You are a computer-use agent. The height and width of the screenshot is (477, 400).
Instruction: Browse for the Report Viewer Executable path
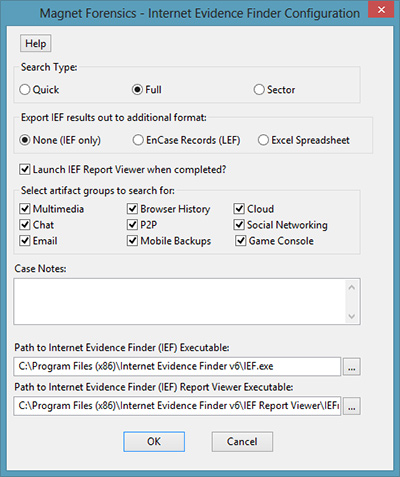coord(352,406)
